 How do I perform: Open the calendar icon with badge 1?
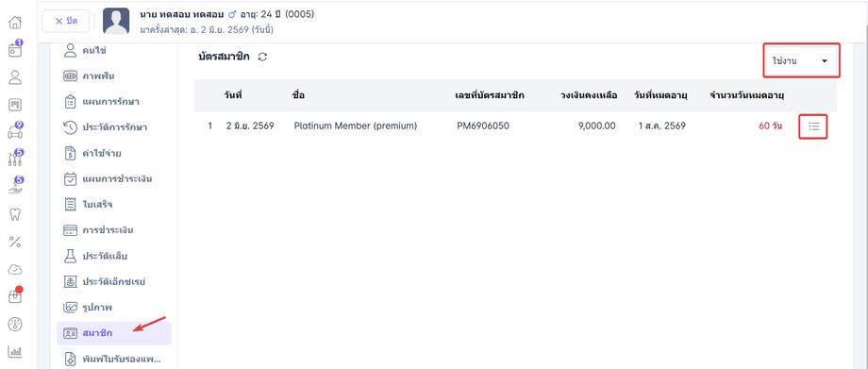(x=15, y=49)
